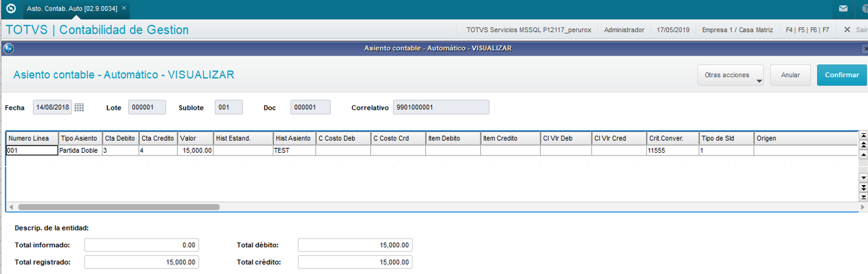Viewport: 868px width, 274px height.
Task: Click Tipo de Sld column header
Action: click(726, 138)
